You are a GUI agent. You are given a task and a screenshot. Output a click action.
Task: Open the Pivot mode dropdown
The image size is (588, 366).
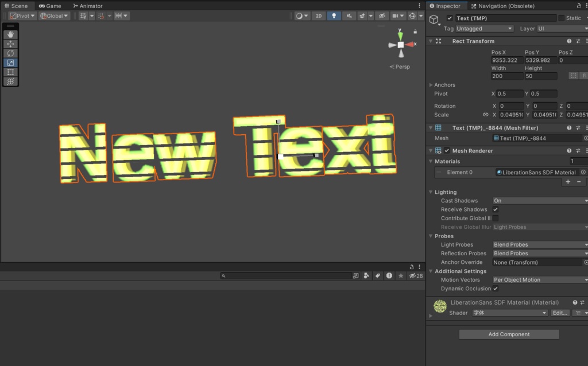(x=22, y=15)
